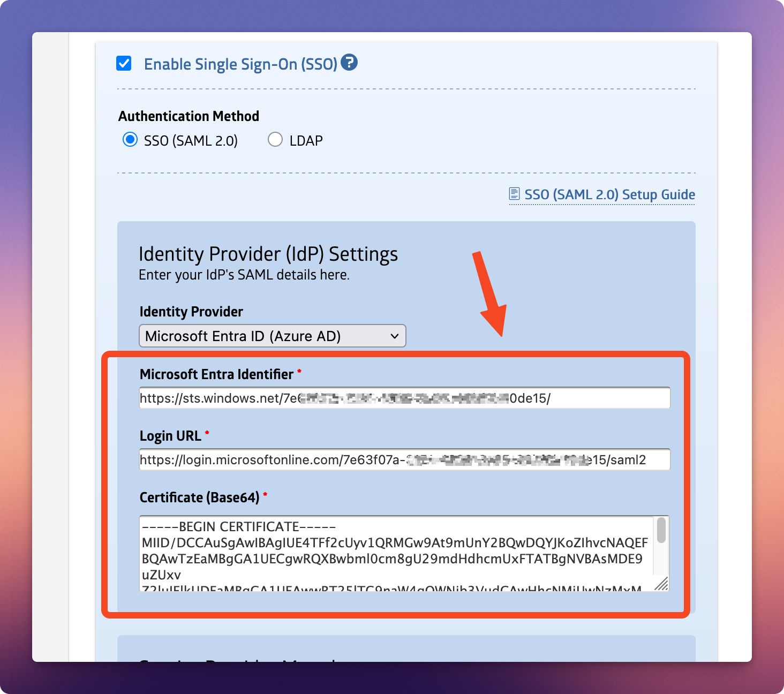
Task: Click the Enable Single Sign-On (SSO) label
Action: point(240,64)
